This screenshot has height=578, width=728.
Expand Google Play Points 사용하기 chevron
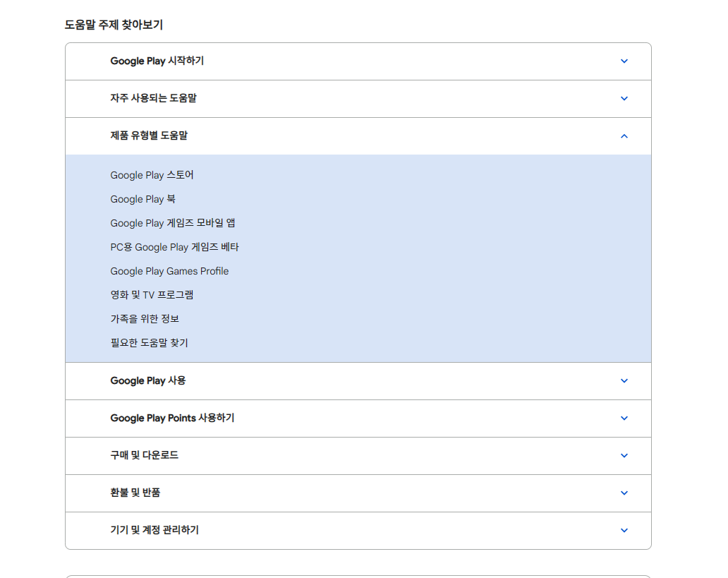[624, 419]
